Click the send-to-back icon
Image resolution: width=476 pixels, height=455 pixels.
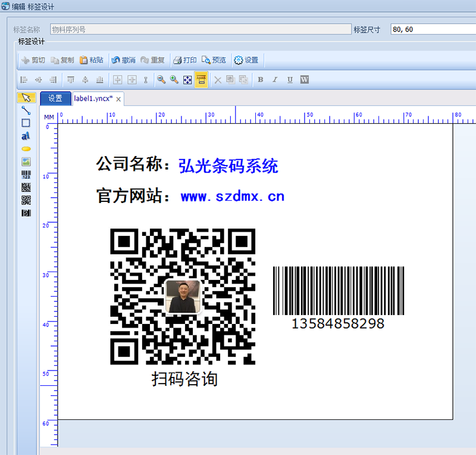243,80
